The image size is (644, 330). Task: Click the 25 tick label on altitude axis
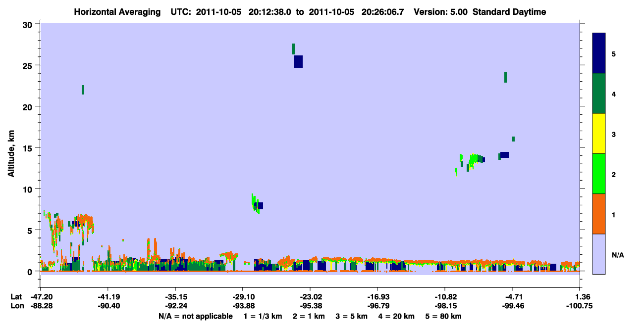[x=29, y=65]
